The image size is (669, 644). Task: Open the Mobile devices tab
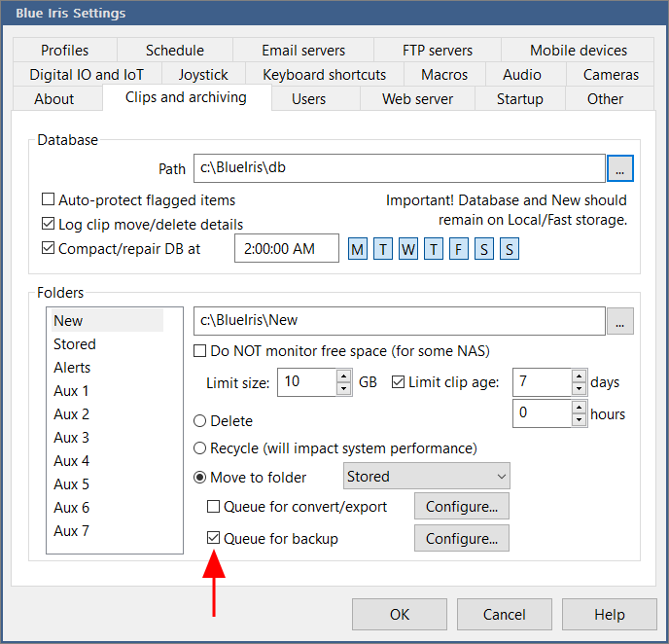579,50
